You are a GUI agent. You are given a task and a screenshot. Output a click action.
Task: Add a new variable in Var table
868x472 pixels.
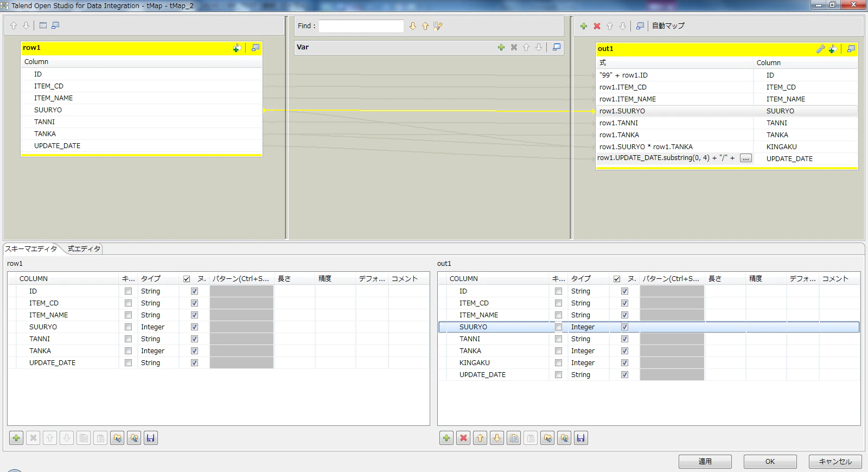501,47
